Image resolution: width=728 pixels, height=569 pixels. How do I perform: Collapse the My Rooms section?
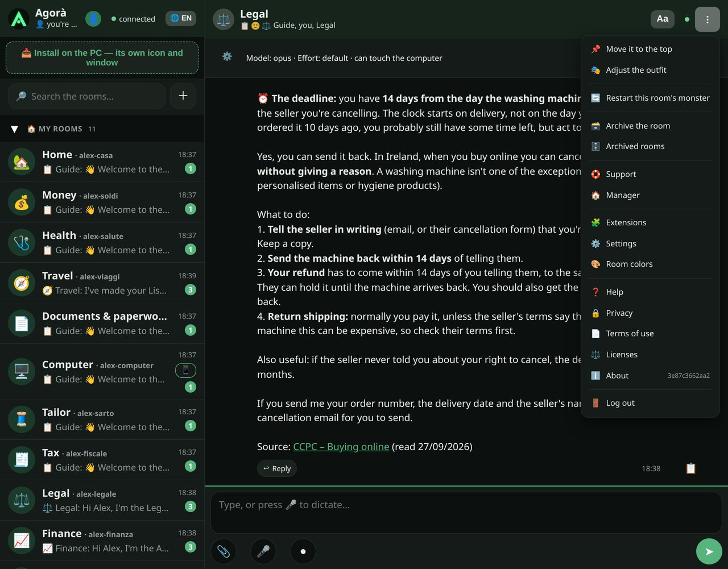[15, 129]
